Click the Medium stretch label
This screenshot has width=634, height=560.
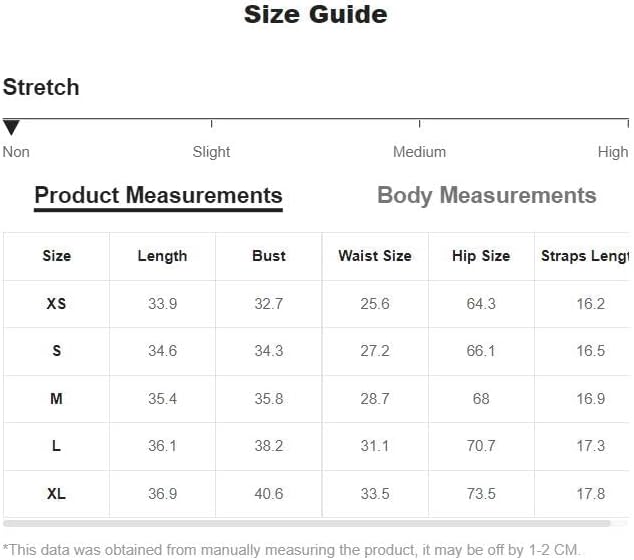pos(419,152)
